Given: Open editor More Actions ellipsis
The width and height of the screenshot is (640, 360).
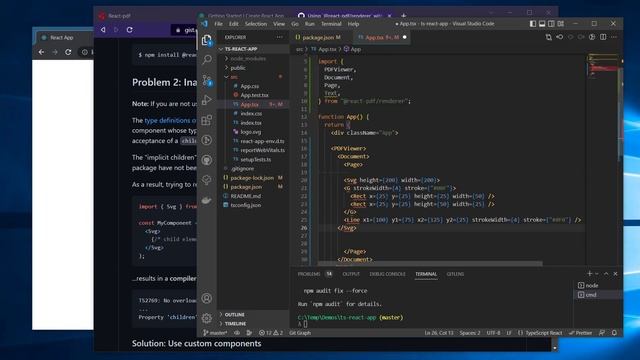Looking at the screenshot, I should (614, 37).
